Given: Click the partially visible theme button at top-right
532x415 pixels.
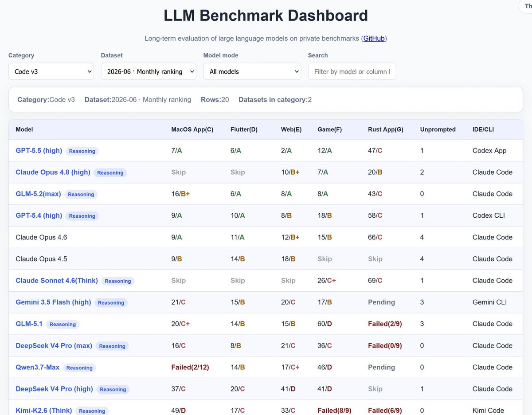Looking at the screenshot, I should [x=525, y=6].
